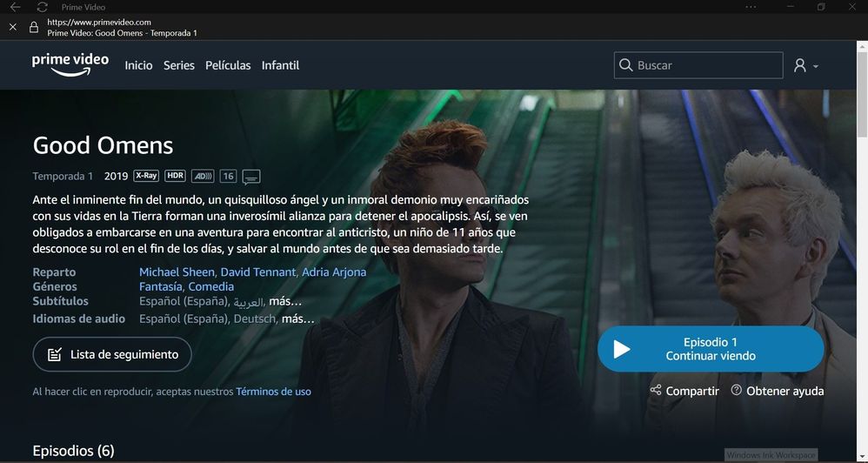Click the 16 age rating badge
The width and height of the screenshot is (868, 463).
[x=228, y=176]
